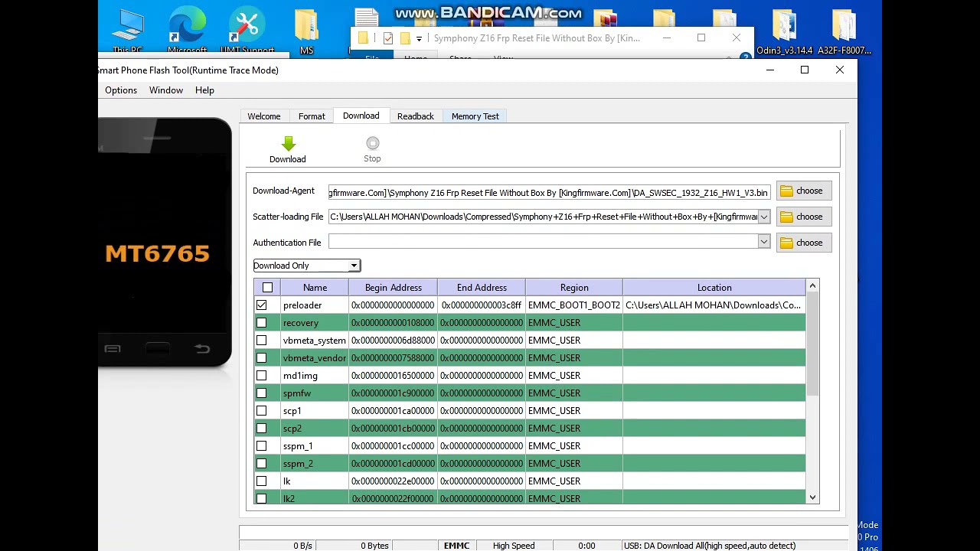Open Microsoft Edge desktop shortcut

(x=187, y=31)
